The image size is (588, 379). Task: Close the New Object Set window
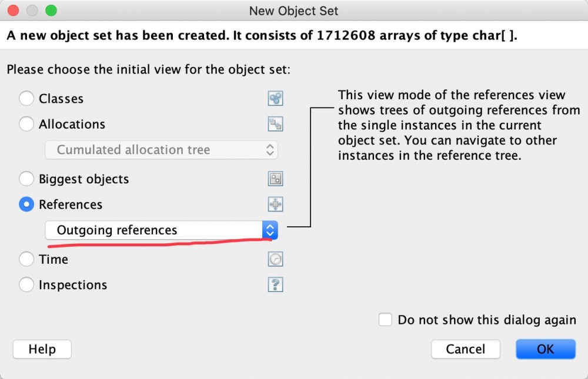click(14, 11)
